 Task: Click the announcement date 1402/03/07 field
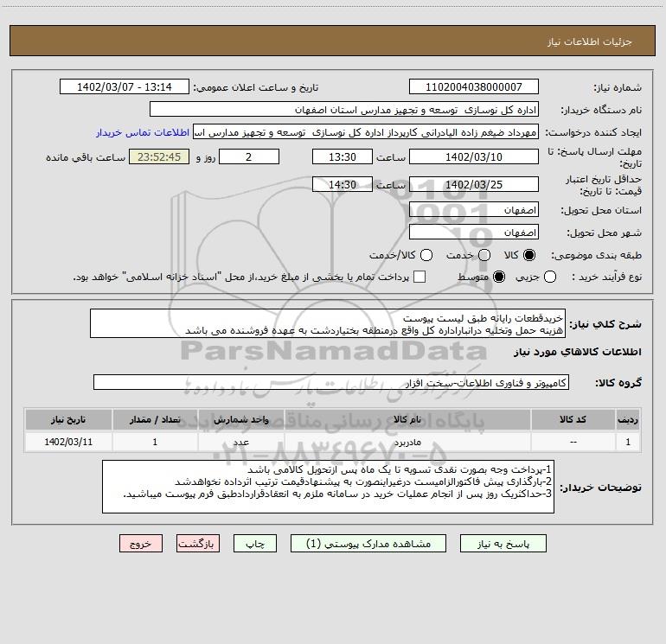click(x=125, y=86)
